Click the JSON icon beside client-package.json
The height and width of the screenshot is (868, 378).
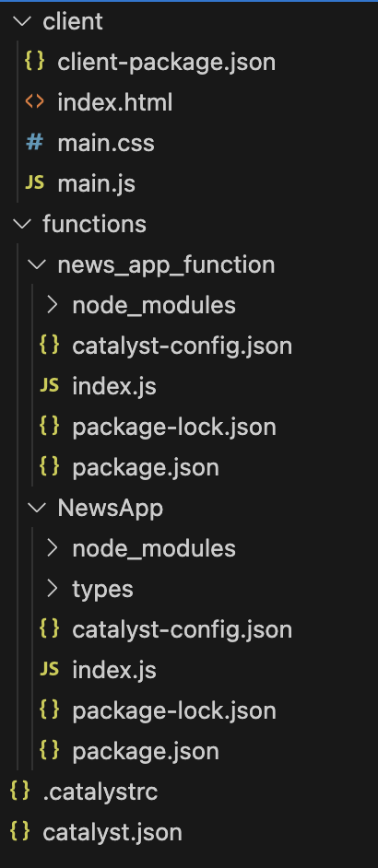[34, 62]
